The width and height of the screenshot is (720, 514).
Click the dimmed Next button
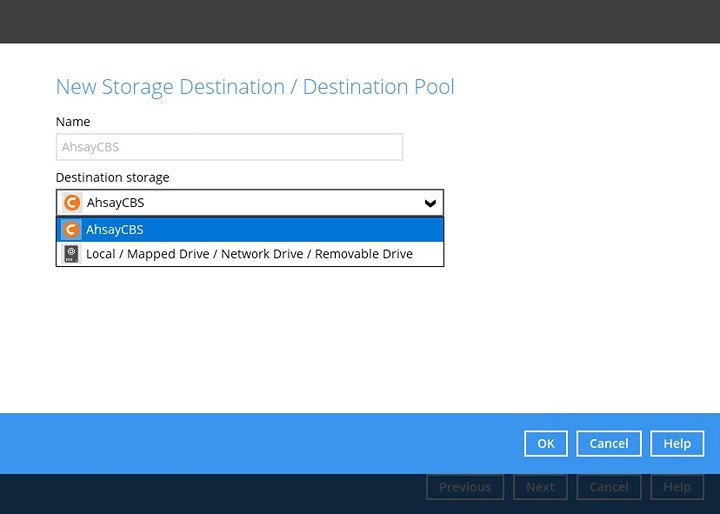540,487
